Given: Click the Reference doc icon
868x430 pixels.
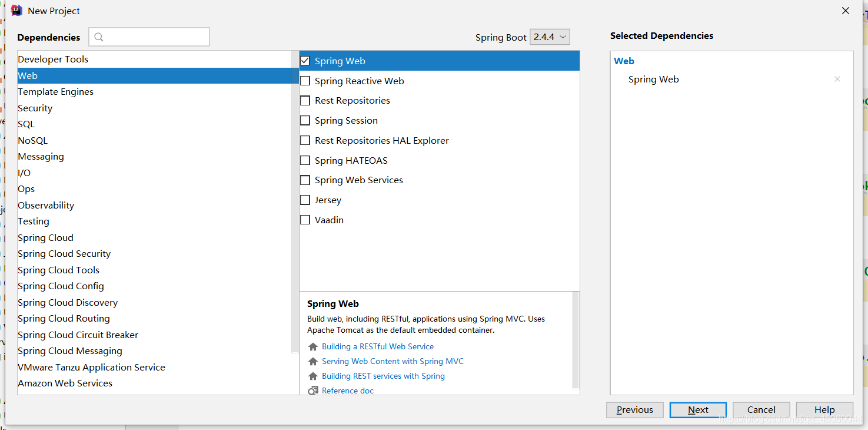Looking at the screenshot, I should click(x=313, y=391).
